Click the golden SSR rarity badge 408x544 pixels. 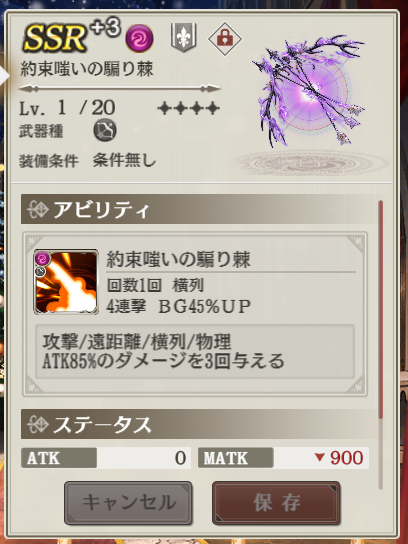[x=55, y=39]
